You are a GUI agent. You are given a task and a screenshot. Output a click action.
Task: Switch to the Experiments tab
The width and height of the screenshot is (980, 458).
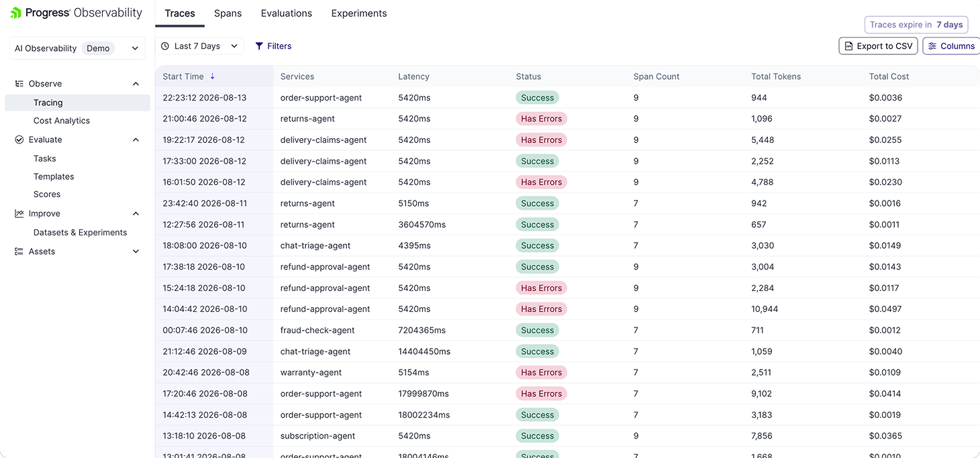359,13
